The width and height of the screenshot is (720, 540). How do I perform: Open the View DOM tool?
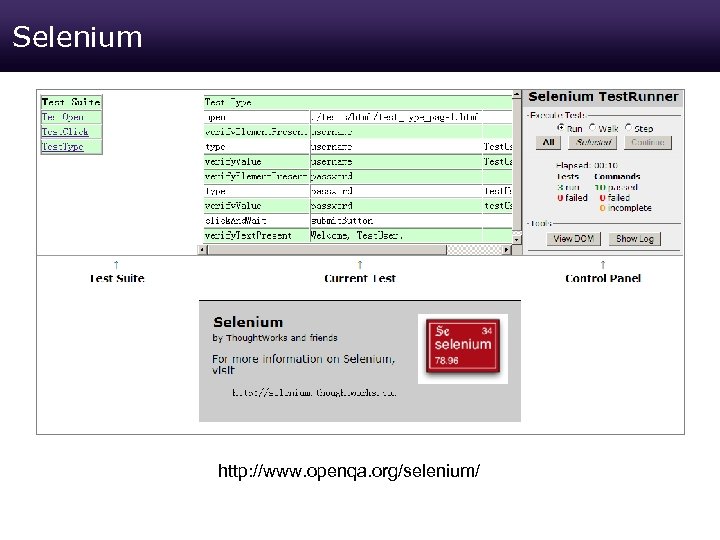(574, 239)
